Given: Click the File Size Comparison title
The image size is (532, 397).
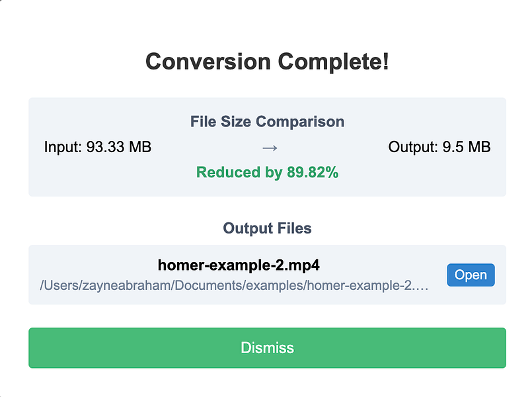Looking at the screenshot, I should point(267,122).
